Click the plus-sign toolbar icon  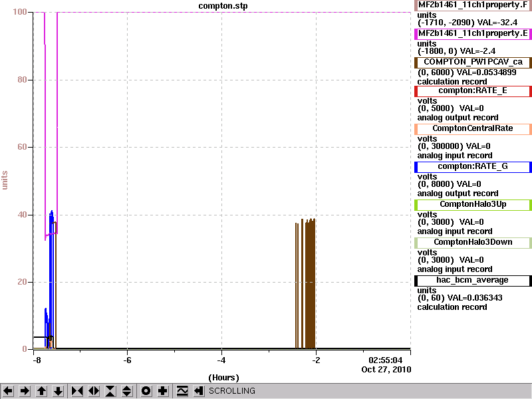[x=162, y=391]
